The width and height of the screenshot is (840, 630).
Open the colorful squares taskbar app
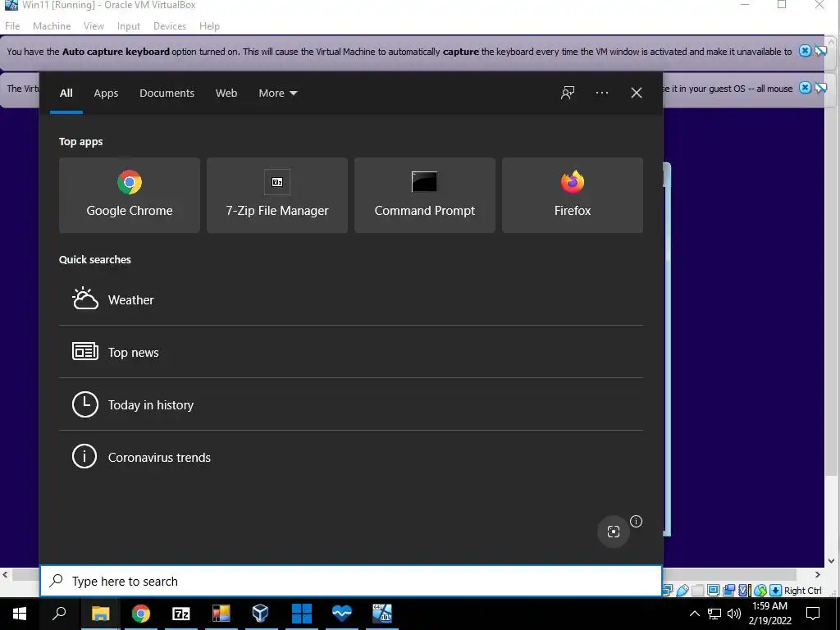pyautogui.click(x=221, y=614)
